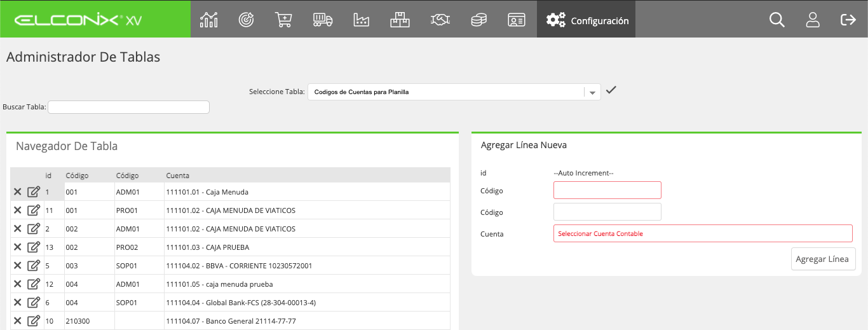Open the user profile icon
868x330 pixels.
tap(813, 20)
